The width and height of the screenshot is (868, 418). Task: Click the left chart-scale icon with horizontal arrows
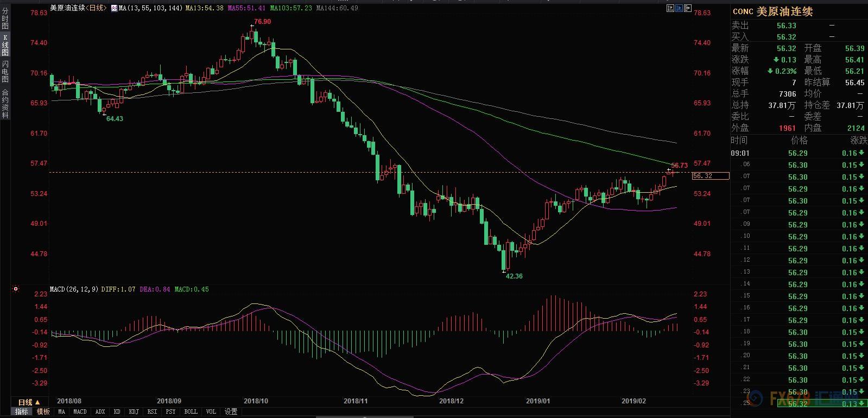670,8
